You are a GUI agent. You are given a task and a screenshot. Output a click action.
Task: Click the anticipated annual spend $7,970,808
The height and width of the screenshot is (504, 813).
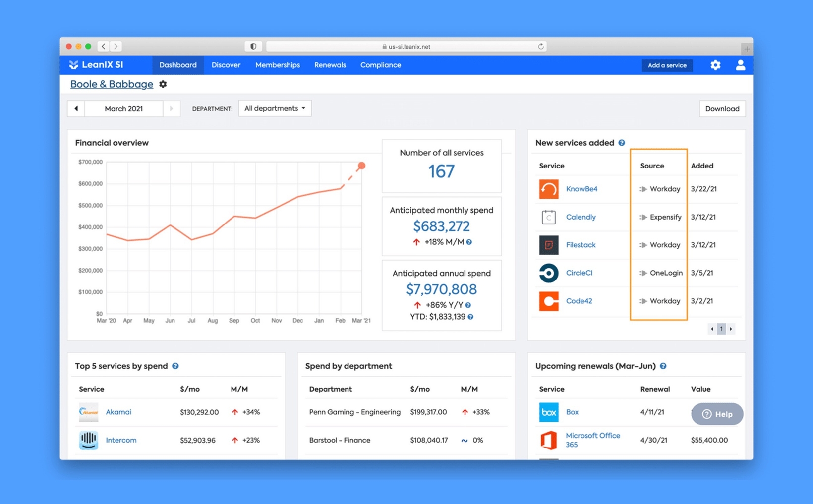441,289
